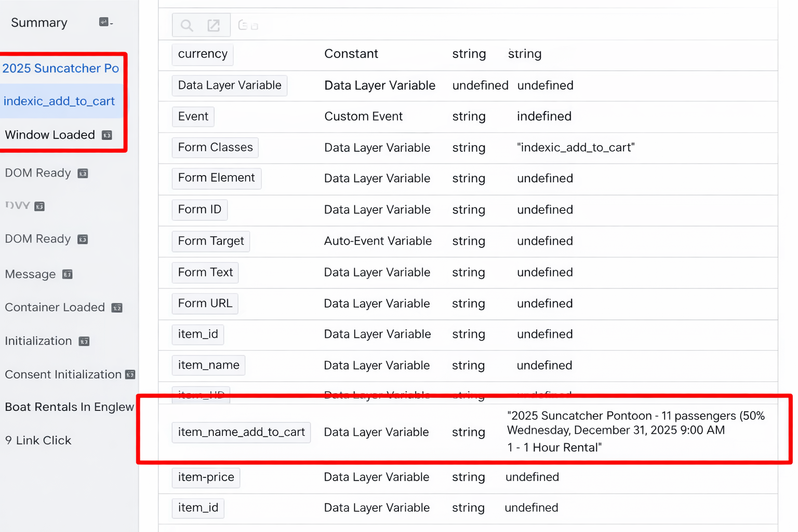Screen dimensions: 798x532
Task: Open the Form Classes variable
Action: [215, 148]
